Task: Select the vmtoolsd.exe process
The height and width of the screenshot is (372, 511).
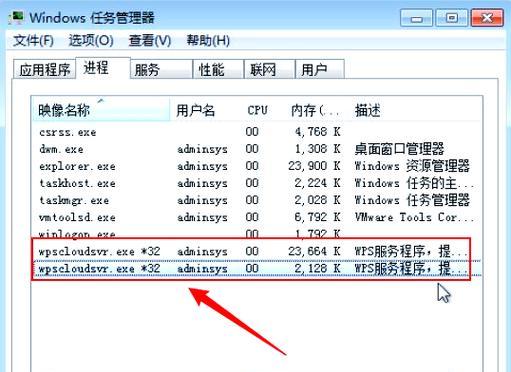Action: (257, 217)
